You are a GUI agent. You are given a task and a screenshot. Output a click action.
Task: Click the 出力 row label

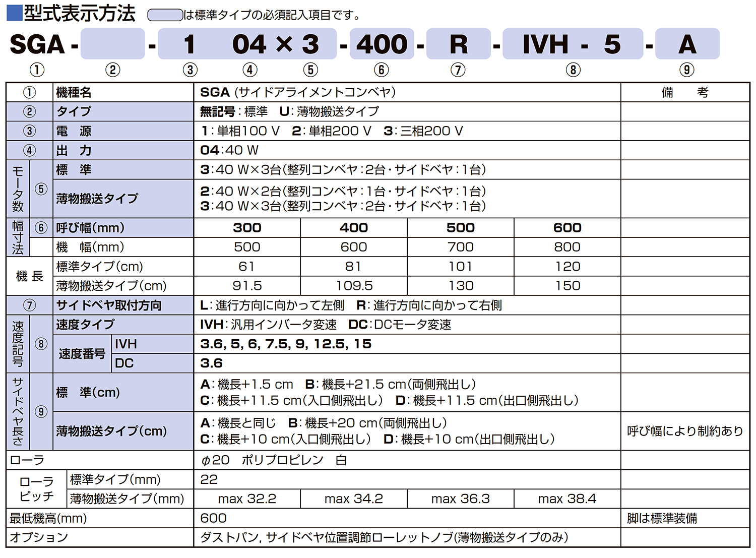[x=74, y=150]
